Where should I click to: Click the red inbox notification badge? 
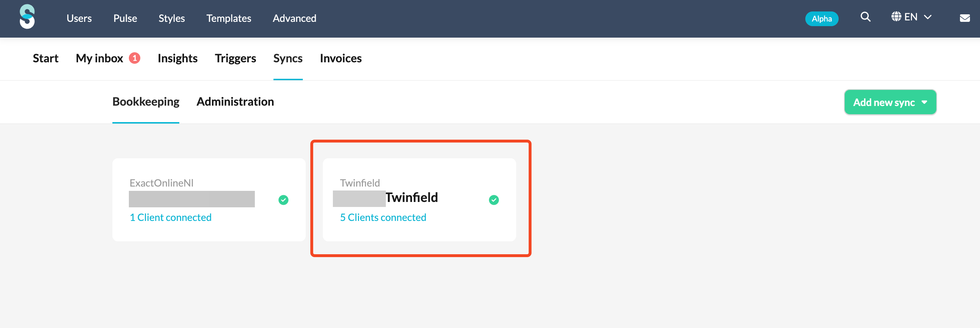point(134,58)
